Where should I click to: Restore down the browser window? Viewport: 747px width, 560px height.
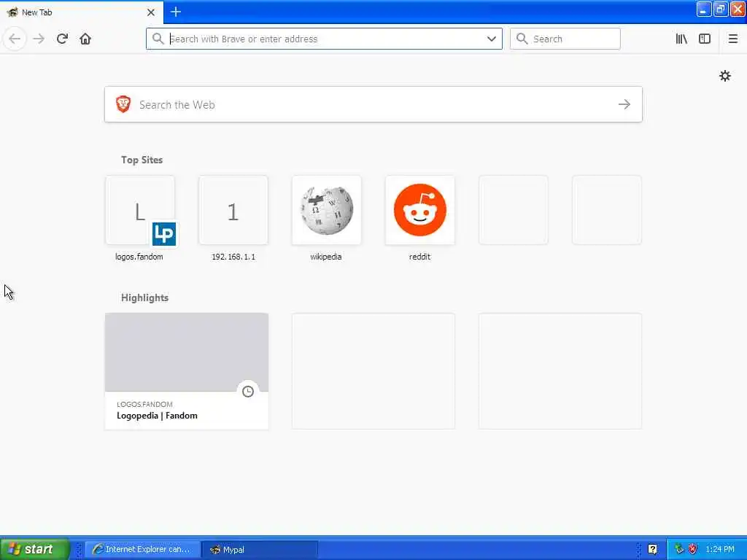pos(720,9)
